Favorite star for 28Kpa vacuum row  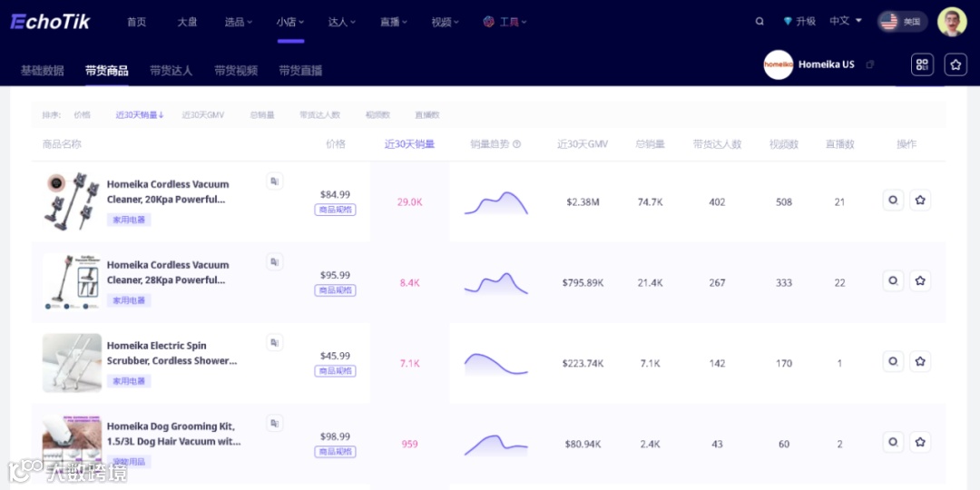point(920,280)
